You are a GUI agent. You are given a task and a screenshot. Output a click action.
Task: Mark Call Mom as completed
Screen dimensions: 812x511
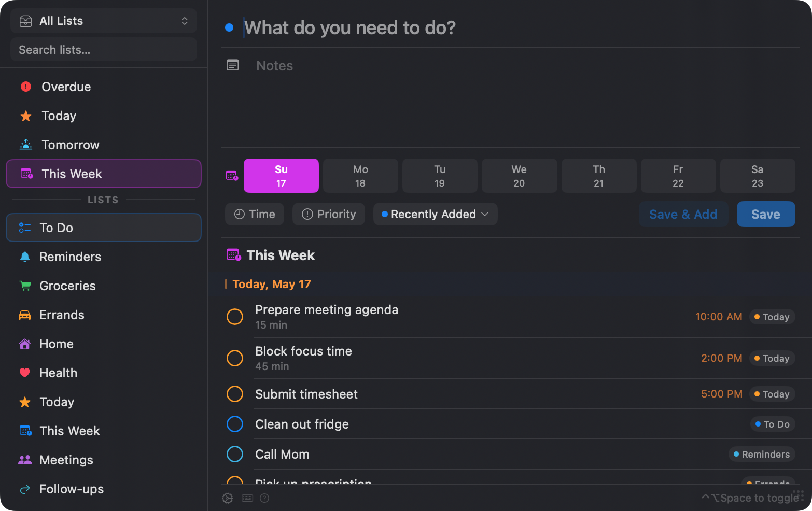click(235, 454)
